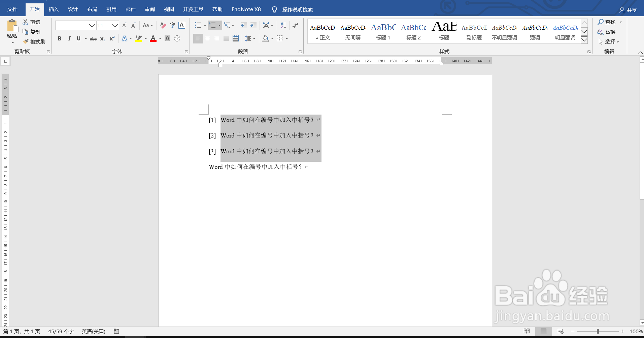The image size is (644, 338).
Task: Toggle bullet list button
Action: click(x=198, y=25)
